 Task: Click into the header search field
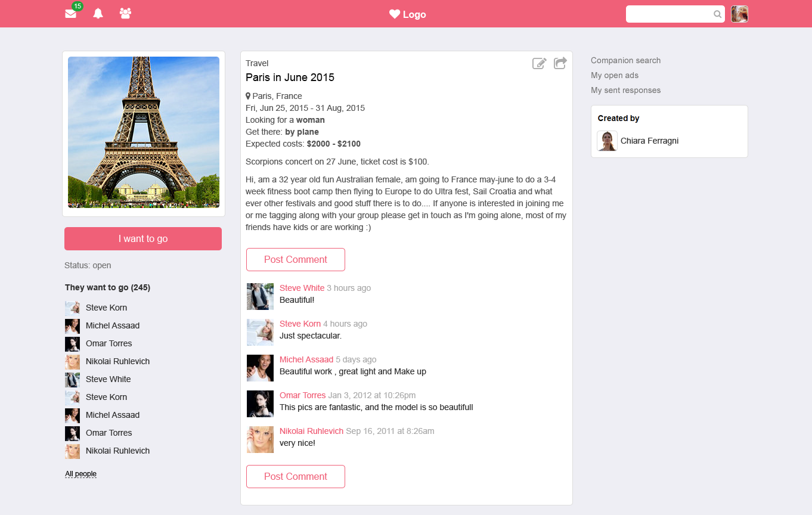tap(669, 14)
